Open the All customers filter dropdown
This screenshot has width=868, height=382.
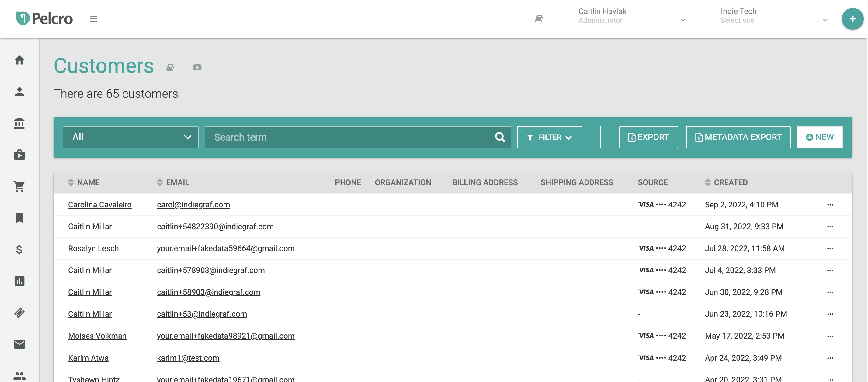click(130, 137)
